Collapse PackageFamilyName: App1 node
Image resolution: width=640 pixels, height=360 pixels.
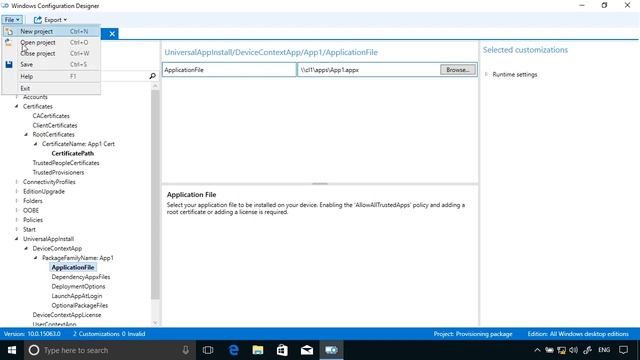pos(36,258)
